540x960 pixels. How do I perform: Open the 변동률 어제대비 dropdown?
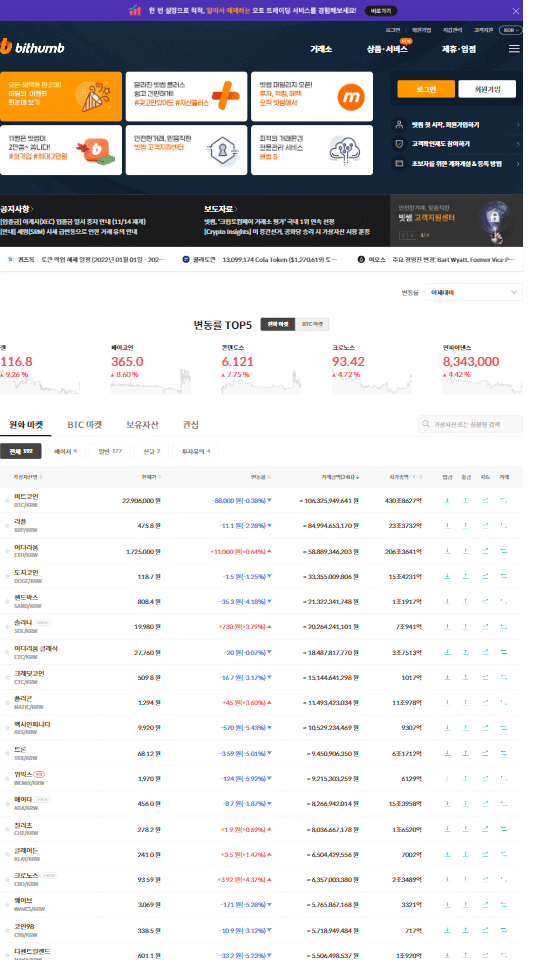click(x=474, y=292)
